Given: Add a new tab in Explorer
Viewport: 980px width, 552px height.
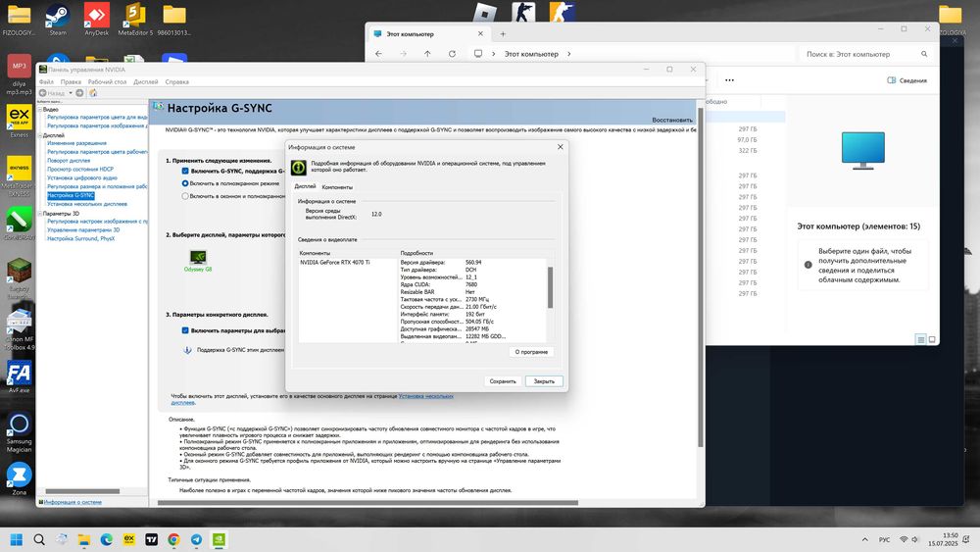Looking at the screenshot, I should coord(503,34).
